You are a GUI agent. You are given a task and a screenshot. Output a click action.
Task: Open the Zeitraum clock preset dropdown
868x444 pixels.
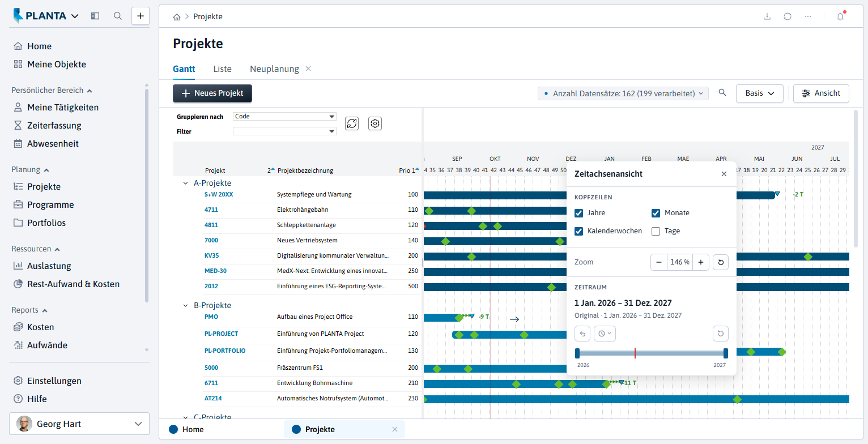pos(605,334)
